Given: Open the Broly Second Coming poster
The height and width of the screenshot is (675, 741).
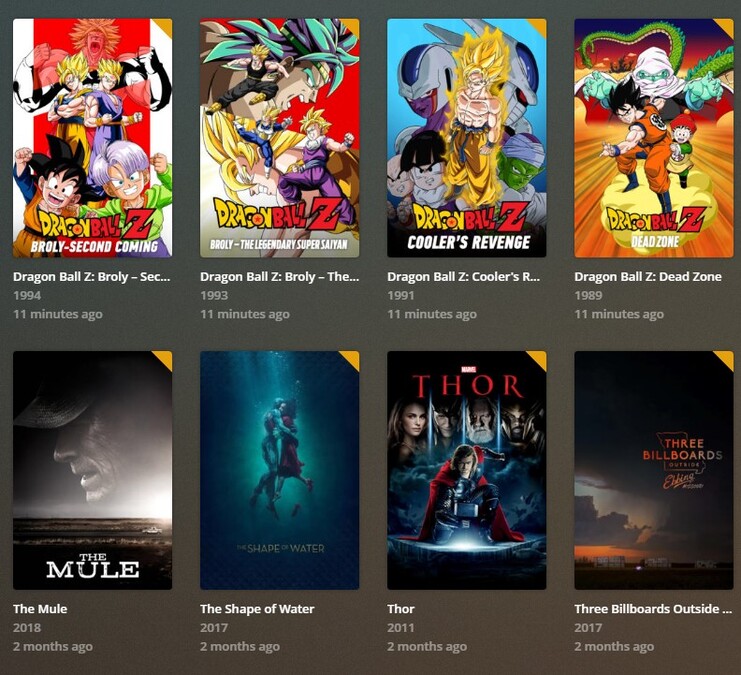Looking at the screenshot, I should pyautogui.click(x=92, y=138).
